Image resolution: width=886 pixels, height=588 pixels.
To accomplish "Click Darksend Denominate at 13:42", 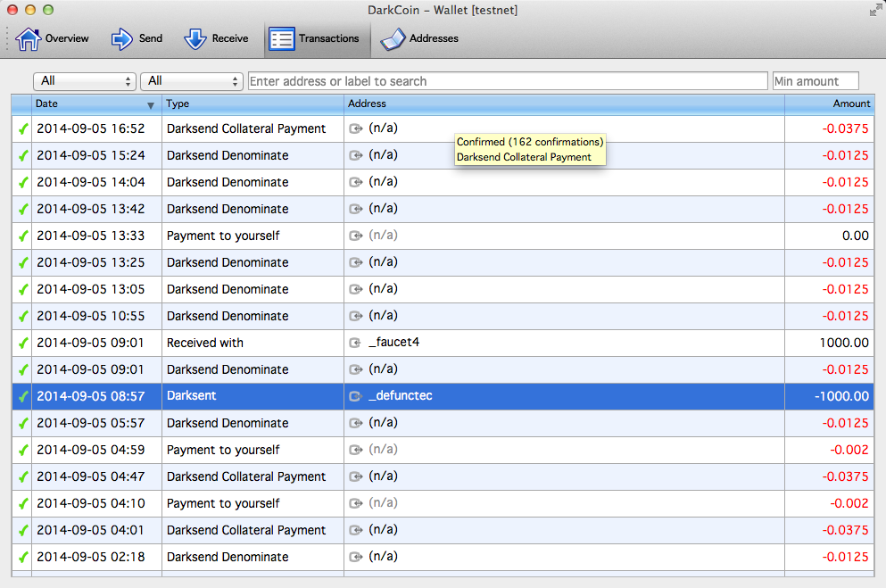I will pyautogui.click(x=228, y=210).
